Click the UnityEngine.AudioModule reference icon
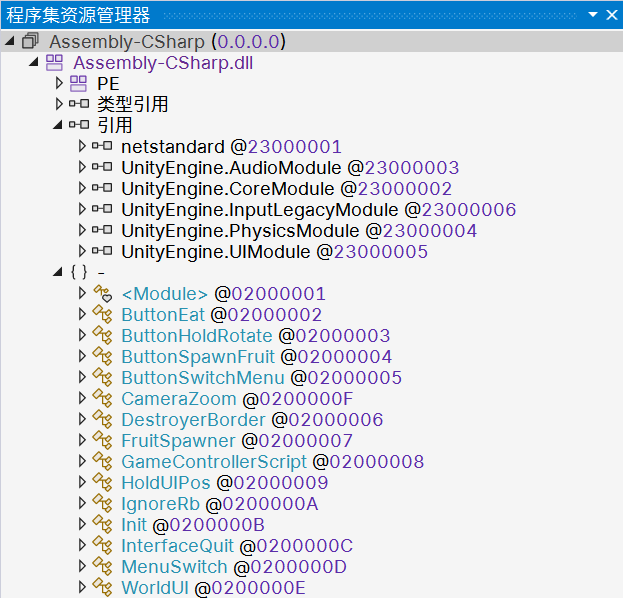623x598 pixels. 102,167
